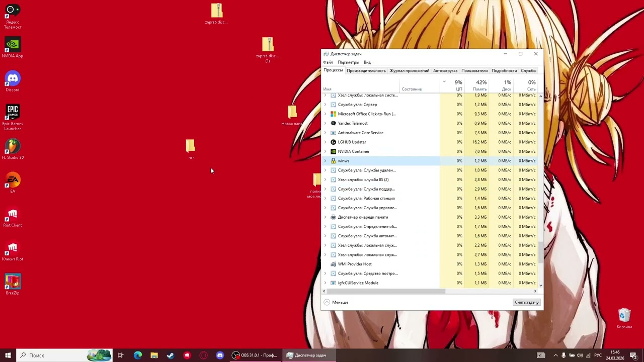Select the Новая папка folder on the desktop
The height and width of the screenshot is (362, 644).
tap(292, 115)
